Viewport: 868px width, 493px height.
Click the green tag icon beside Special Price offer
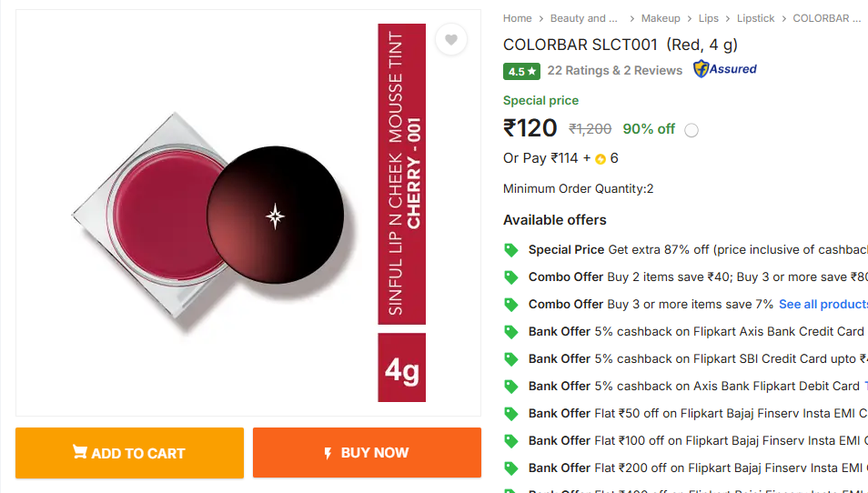click(x=511, y=249)
